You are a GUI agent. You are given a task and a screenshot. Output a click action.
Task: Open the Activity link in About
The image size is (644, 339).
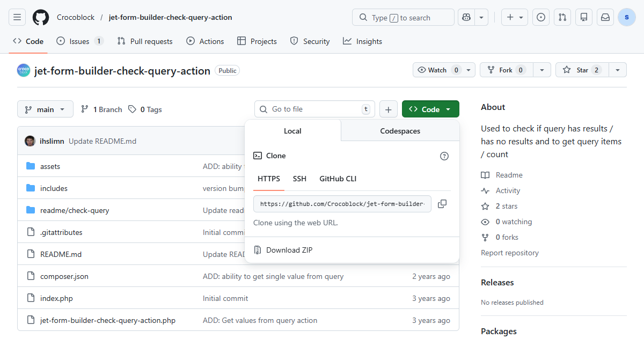pyautogui.click(x=501, y=190)
